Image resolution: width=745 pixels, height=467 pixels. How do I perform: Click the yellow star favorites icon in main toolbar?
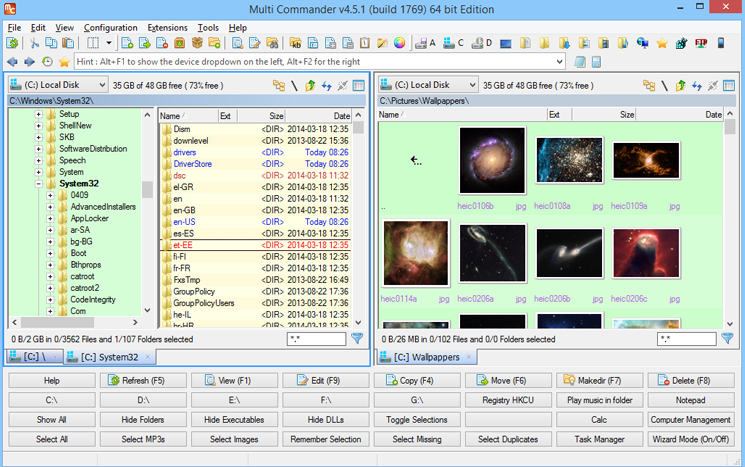point(662,43)
